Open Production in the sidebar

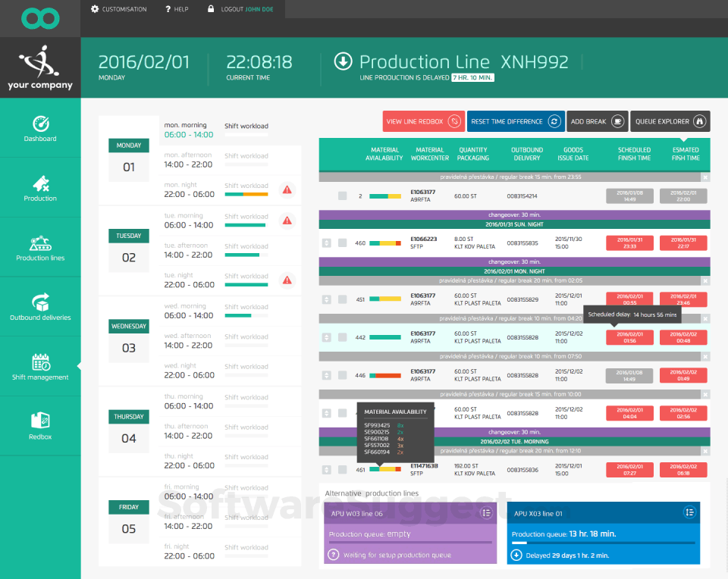(x=40, y=189)
